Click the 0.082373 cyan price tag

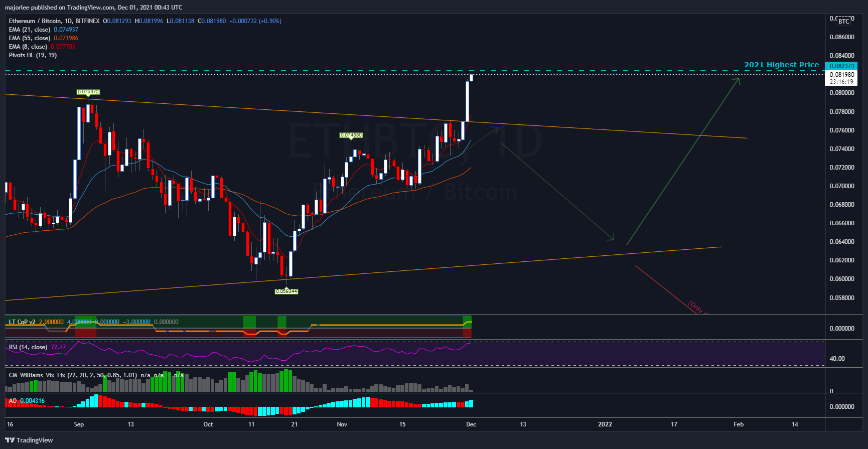click(841, 66)
